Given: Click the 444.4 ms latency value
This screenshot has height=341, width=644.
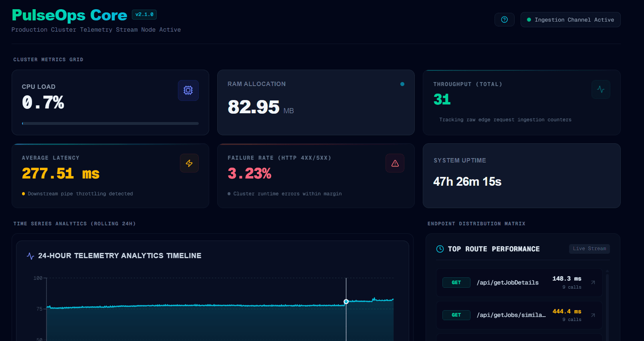Looking at the screenshot, I should click(x=567, y=311).
